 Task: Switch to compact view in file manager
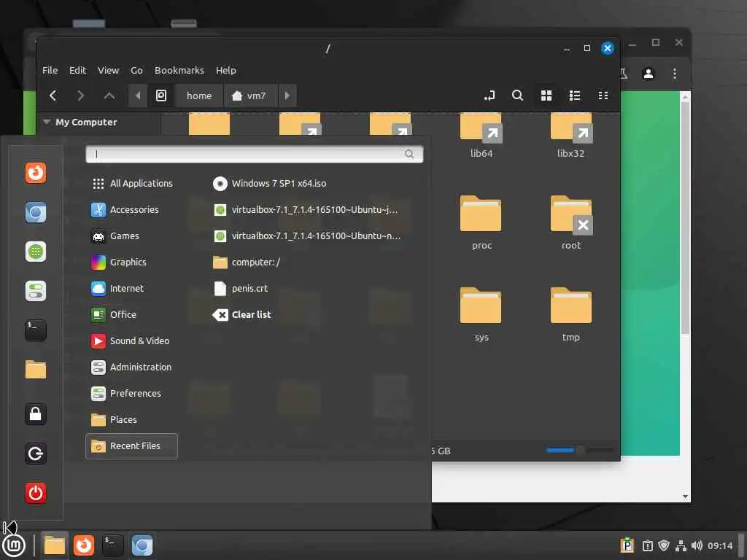(603, 96)
